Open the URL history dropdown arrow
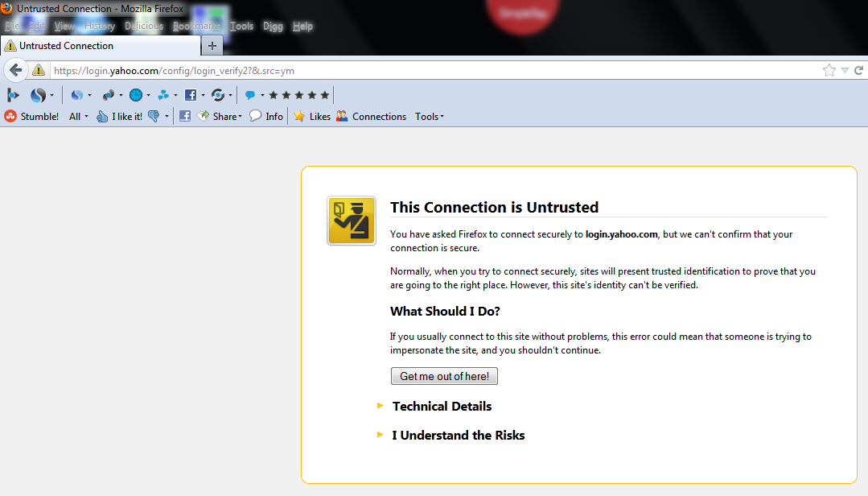 (x=845, y=70)
